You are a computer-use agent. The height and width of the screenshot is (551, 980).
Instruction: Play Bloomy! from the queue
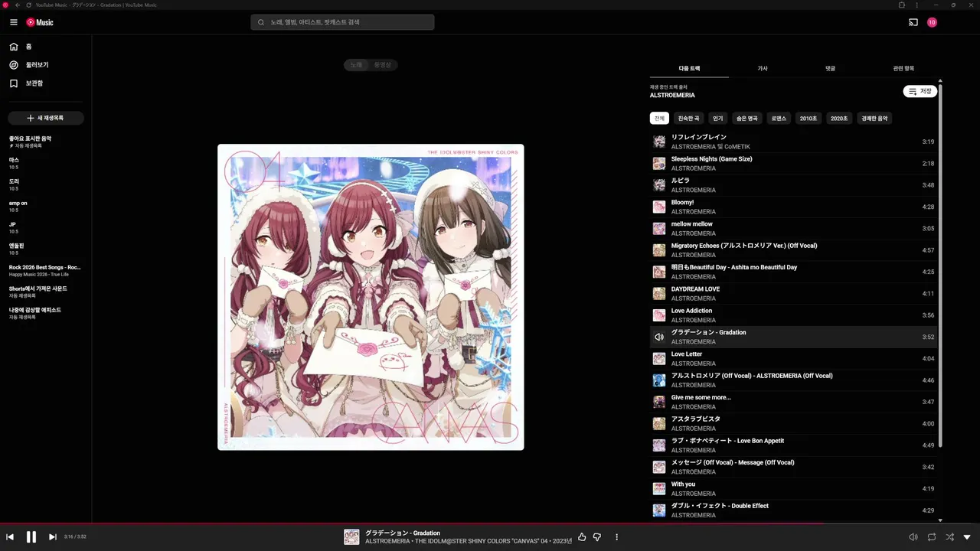click(x=793, y=207)
